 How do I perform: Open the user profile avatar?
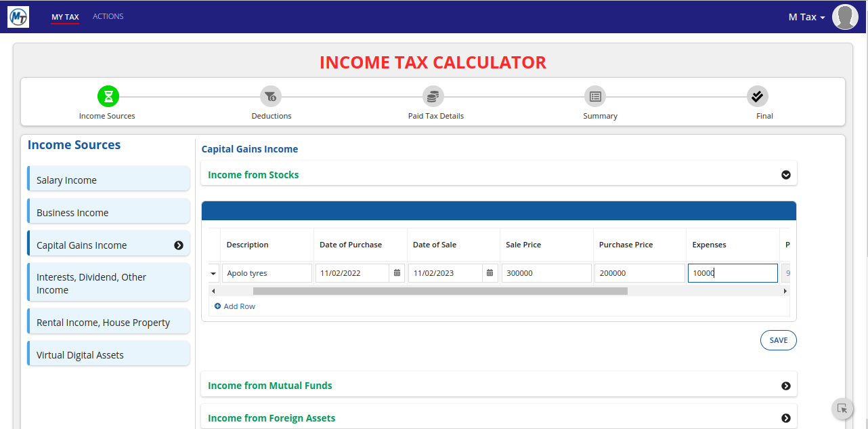click(845, 17)
